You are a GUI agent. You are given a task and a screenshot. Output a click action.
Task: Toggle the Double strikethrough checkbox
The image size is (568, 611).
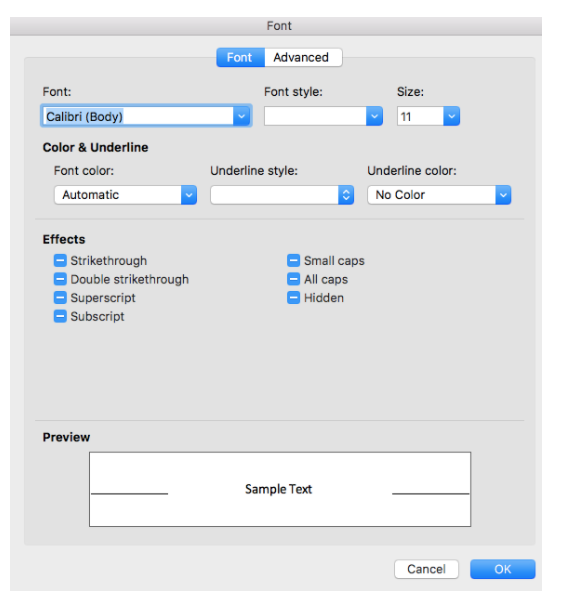(x=60, y=279)
